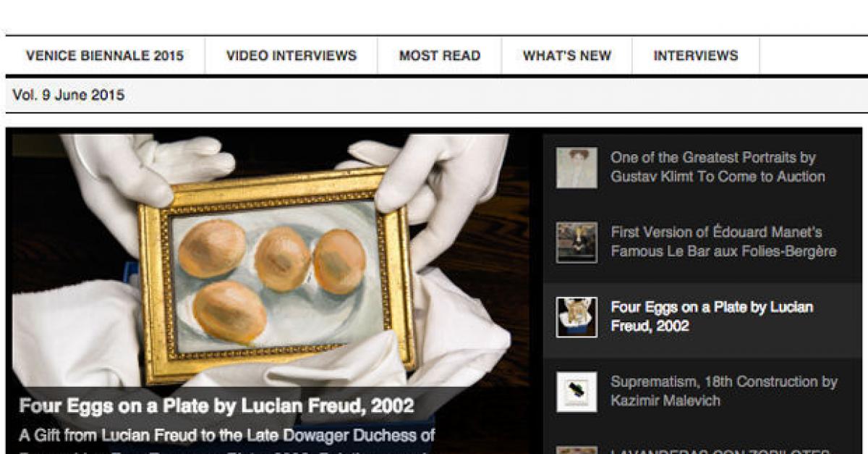
Task: Open the Interviews section
Action: (x=696, y=56)
